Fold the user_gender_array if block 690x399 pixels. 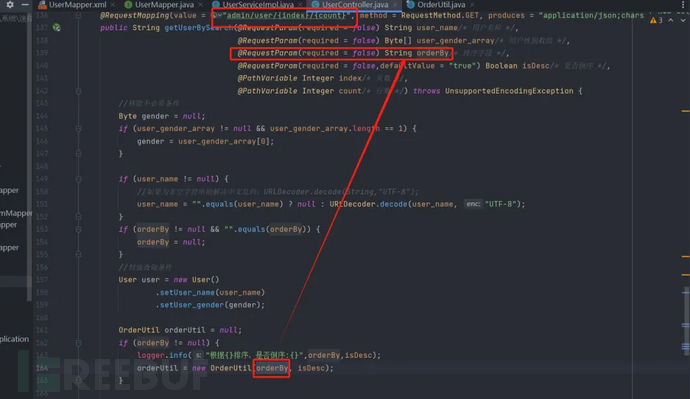point(78,129)
